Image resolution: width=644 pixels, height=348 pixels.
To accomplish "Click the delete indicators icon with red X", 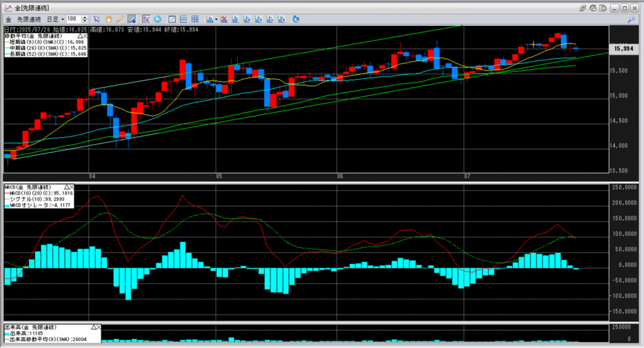I will [224, 20].
